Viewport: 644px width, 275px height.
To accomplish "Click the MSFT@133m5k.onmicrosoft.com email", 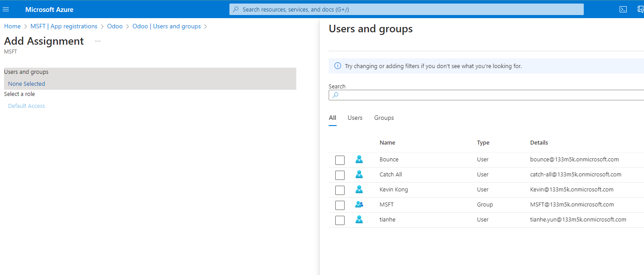I will pyautogui.click(x=572, y=204).
